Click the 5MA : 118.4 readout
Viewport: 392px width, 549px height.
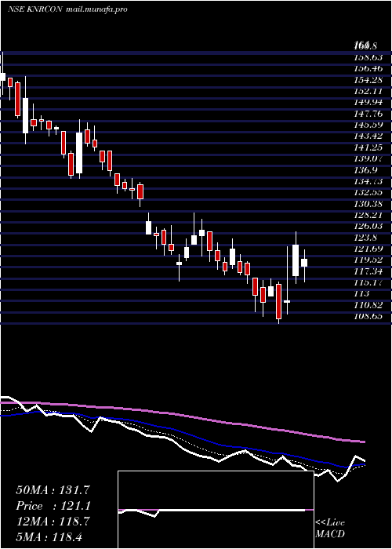point(49,536)
